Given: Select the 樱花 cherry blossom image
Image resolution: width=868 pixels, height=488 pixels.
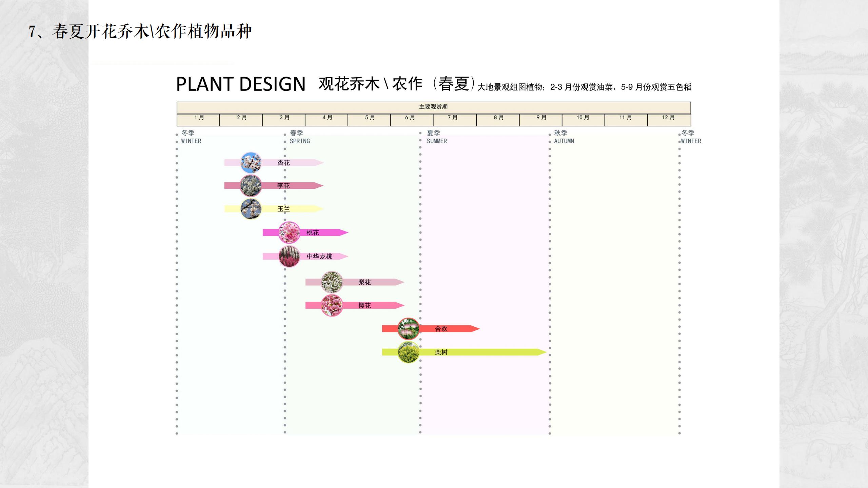Looking at the screenshot, I should coord(332,305).
